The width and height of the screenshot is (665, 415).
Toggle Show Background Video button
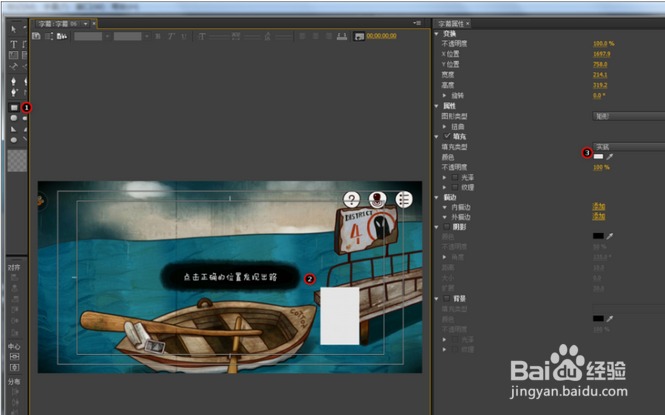pos(359,36)
